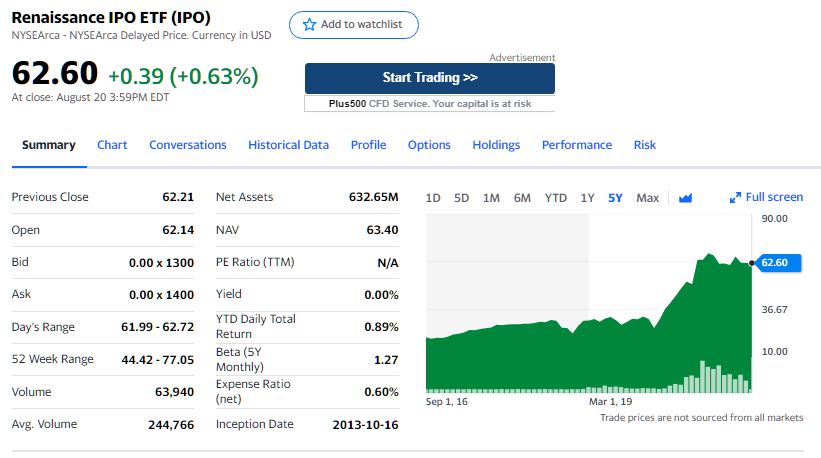Click the Renaissance IPO ETF (IPO) title
The width and height of the screenshot is (821, 458).
[111, 18]
